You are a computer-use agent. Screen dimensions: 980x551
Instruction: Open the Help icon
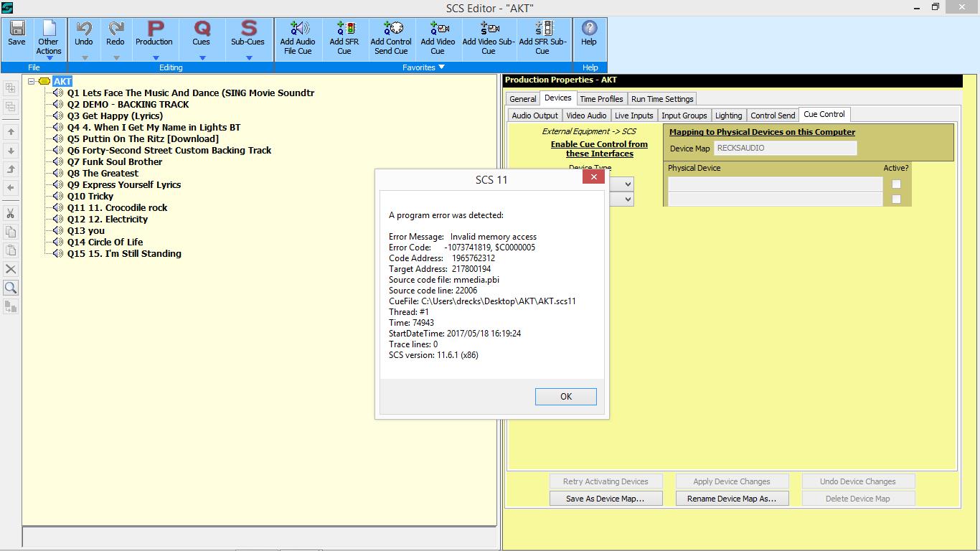[x=589, y=29]
